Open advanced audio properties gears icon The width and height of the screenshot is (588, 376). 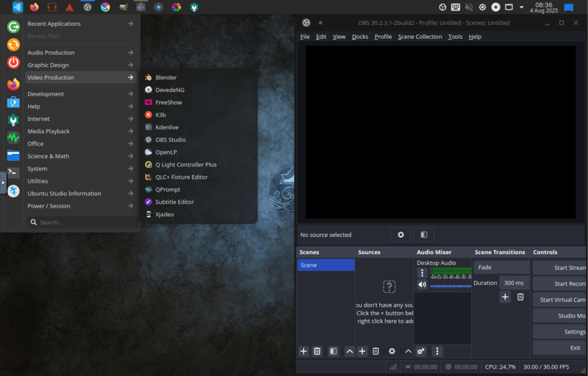point(421,352)
